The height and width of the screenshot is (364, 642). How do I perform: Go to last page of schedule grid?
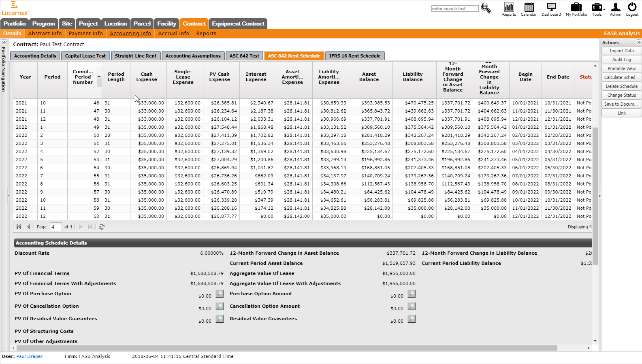tap(90, 227)
